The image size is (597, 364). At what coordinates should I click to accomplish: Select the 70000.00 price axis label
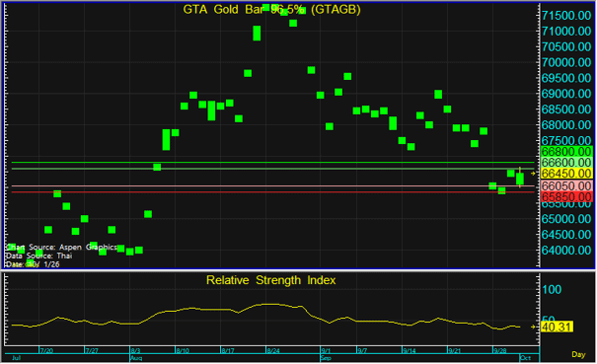tap(566, 62)
